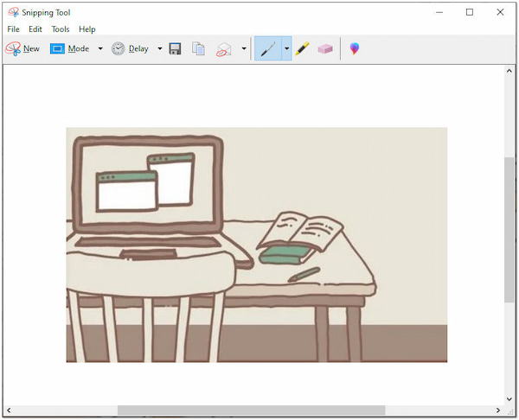Screen dimensions: 519x420
Task: Open the Tools menu
Action: point(61,29)
